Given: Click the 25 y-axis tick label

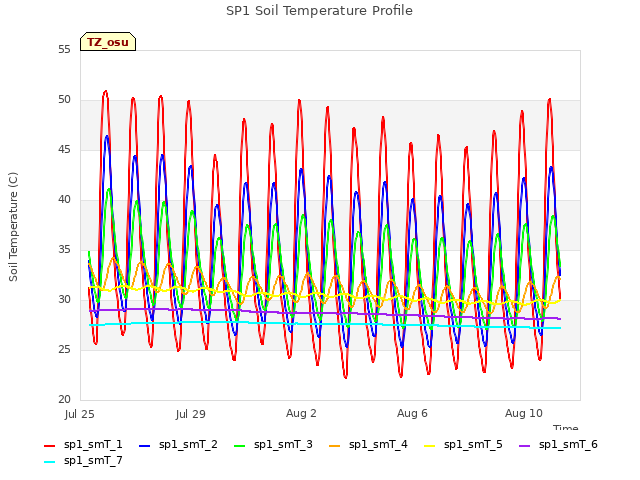Looking at the screenshot, I should point(64,350).
